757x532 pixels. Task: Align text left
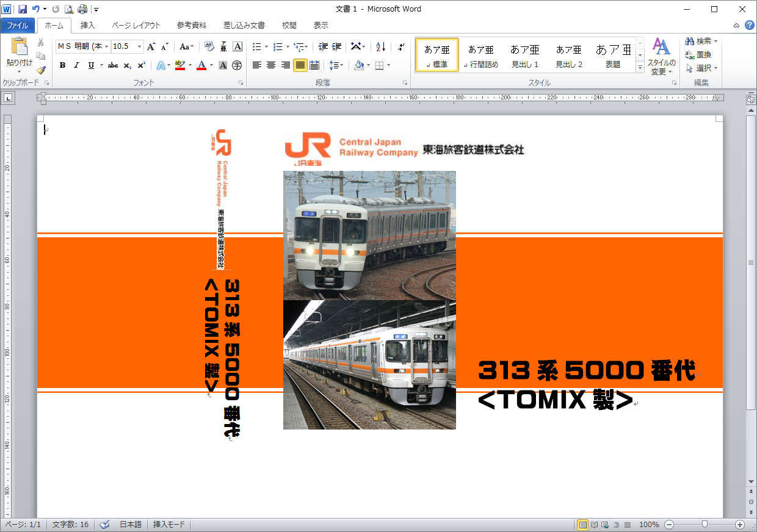[257, 65]
